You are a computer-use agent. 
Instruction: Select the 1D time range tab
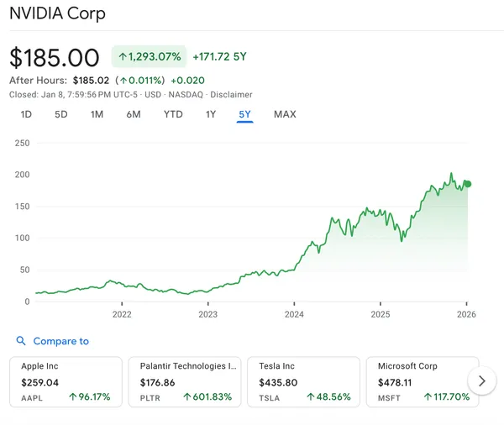[26, 114]
